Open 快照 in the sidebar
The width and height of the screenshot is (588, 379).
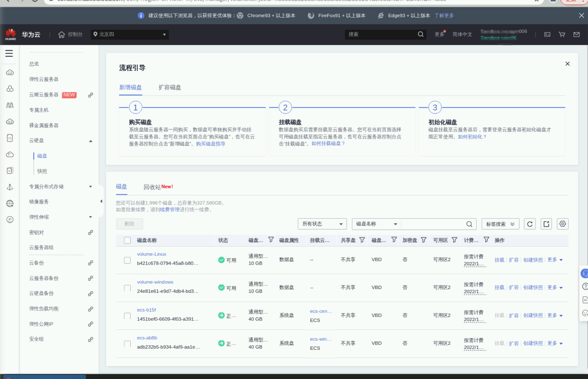pos(42,171)
